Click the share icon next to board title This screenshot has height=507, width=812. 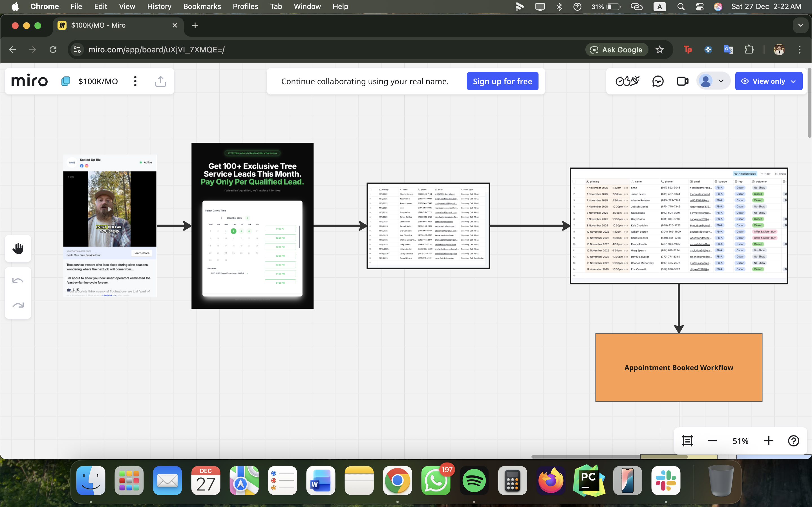pos(160,81)
